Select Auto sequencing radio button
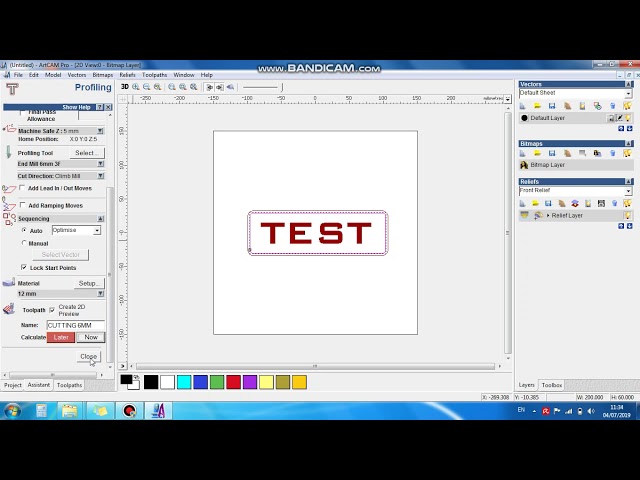 point(24,231)
